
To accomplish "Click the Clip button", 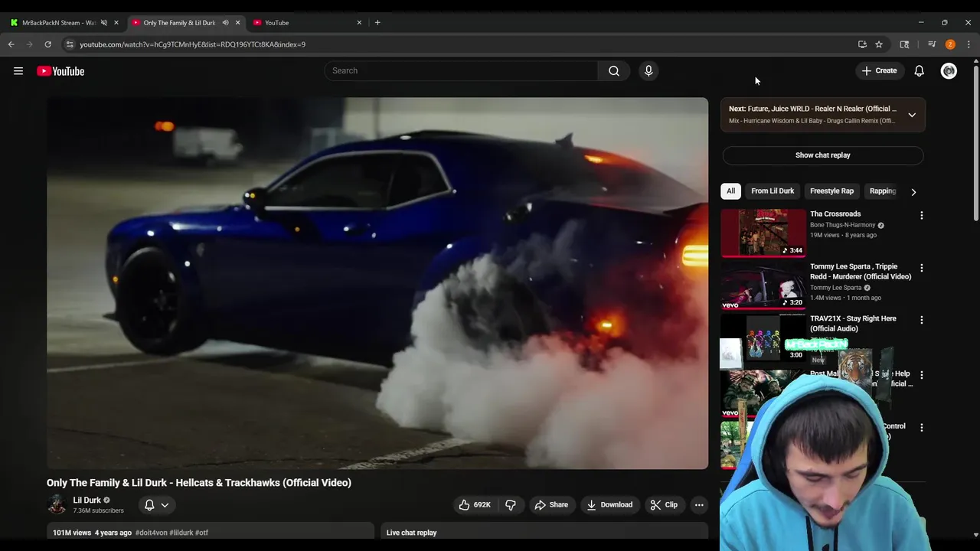I will 665,505.
